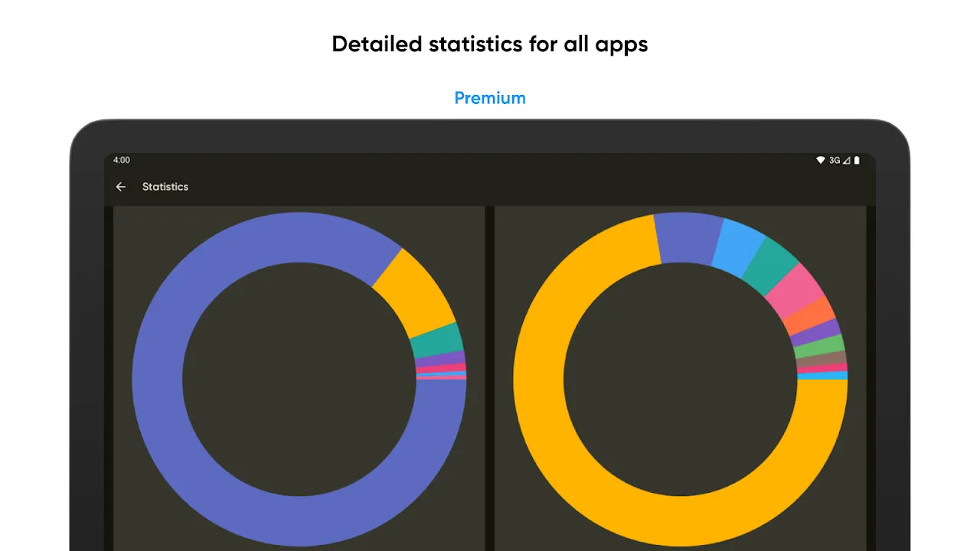Select the teal segment of left donut chart

437,341
